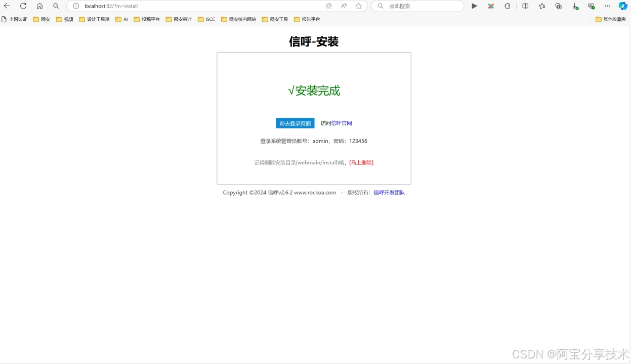Click the swirl icon in address bar
631x364 pixels.
pyautogui.click(x=329, y=6)
